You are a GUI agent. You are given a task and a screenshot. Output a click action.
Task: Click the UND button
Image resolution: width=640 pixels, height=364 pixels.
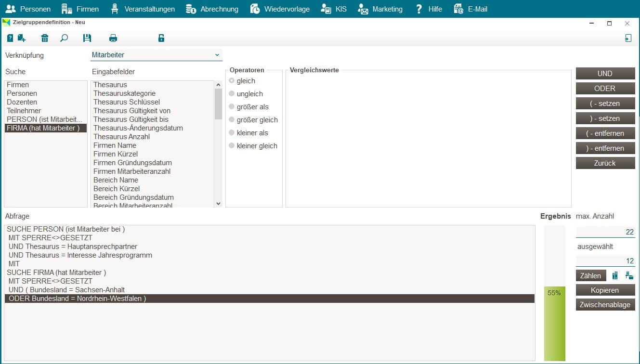click(x=605, y=74)
